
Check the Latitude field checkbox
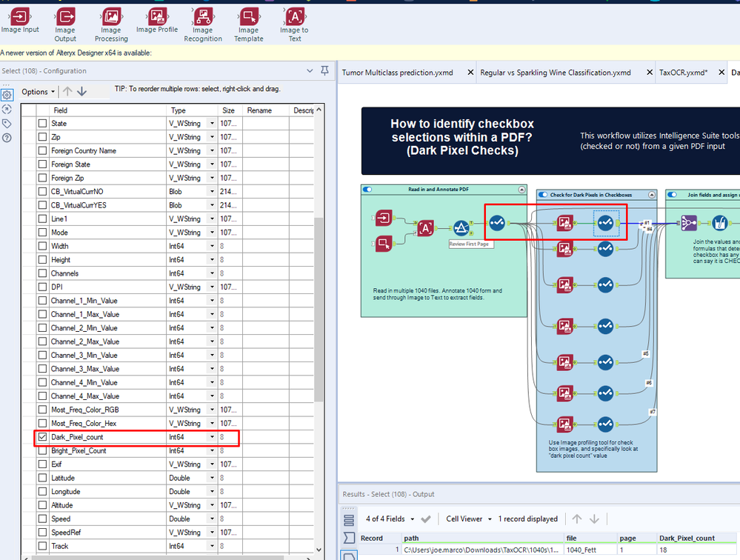pyautogui.click(x=42, y=478)
